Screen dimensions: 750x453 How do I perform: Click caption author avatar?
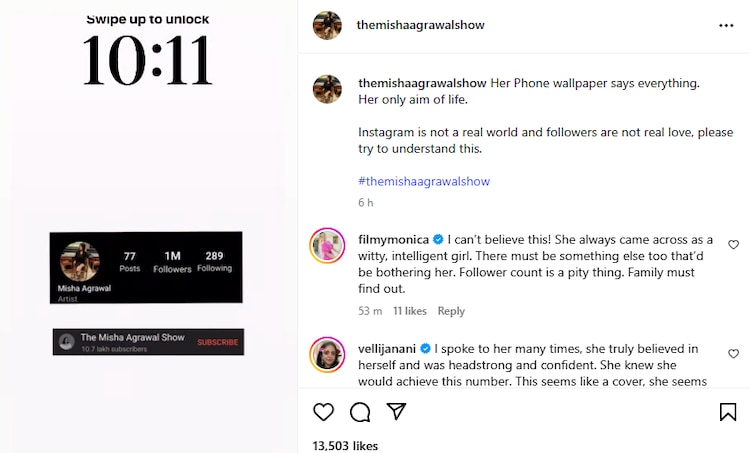(327, 88)
